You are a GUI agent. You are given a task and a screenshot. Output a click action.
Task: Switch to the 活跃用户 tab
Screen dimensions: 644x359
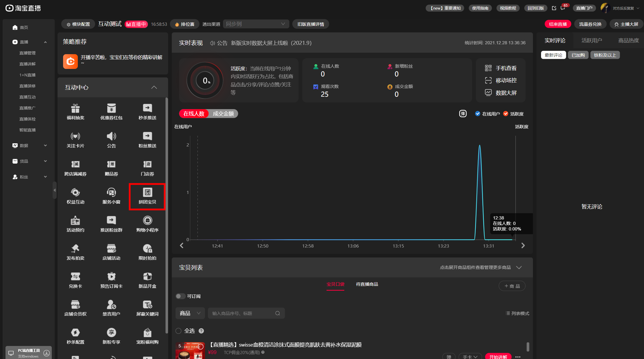click(x=592, y=41)
